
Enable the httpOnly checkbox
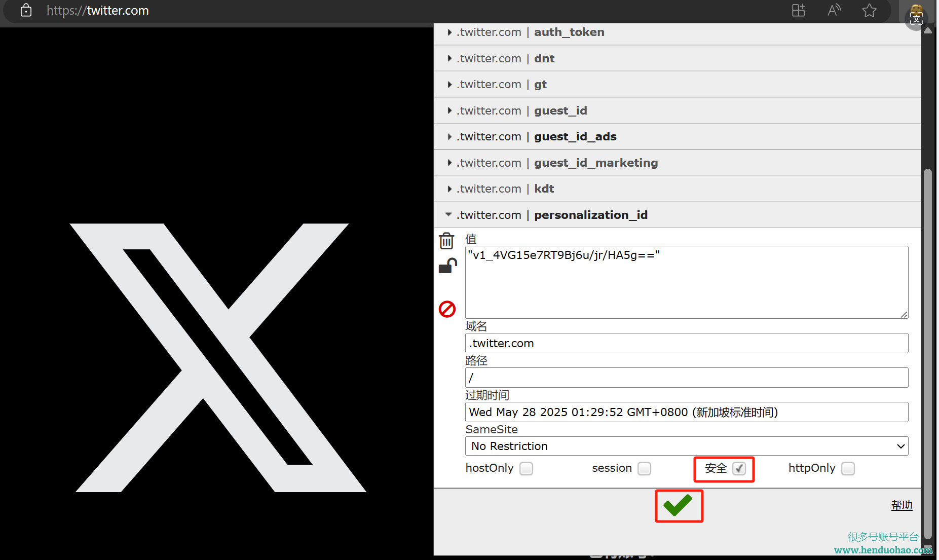[x=848, y=468]
